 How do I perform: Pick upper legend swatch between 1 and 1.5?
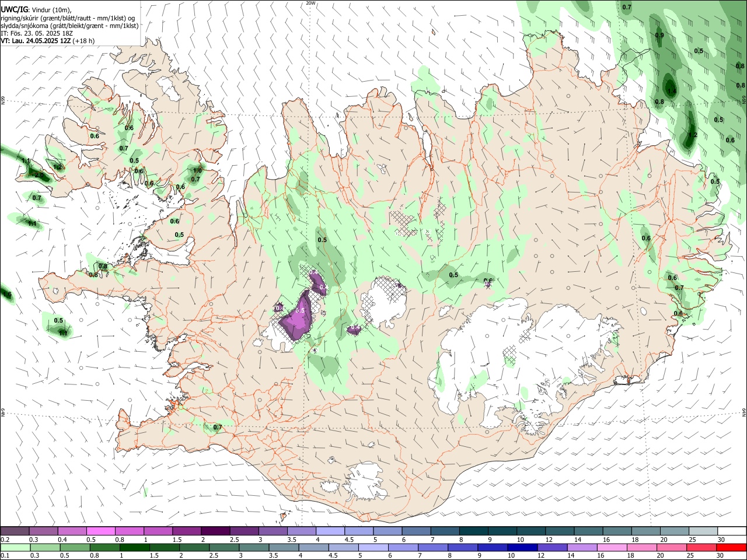[158, 531]
